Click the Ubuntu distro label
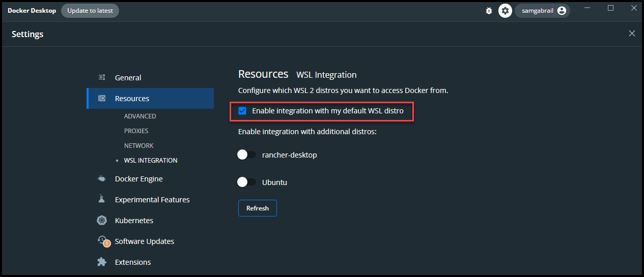This screenshot has height=277, width=644. click(274, 182)
